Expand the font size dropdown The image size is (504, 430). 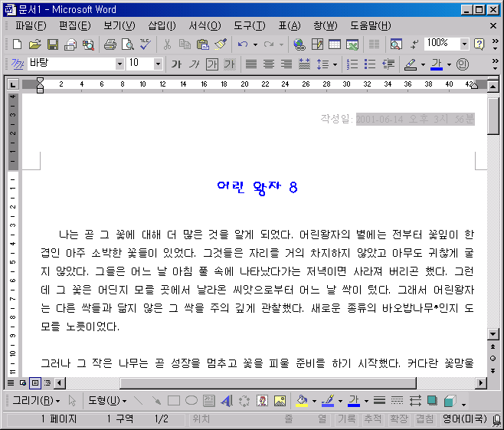158,64
